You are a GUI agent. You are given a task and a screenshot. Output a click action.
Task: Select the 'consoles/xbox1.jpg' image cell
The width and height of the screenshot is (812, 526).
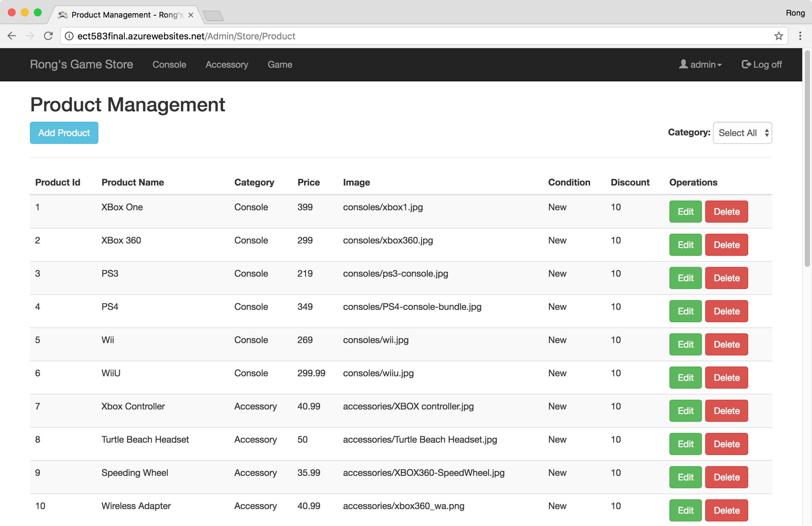(x=383, y=207)
